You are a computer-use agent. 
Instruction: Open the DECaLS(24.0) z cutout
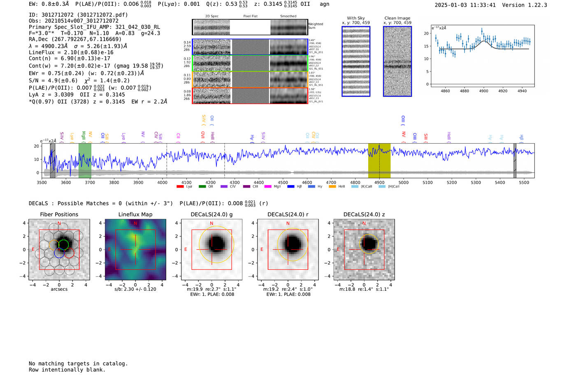[x=364, y=249]
